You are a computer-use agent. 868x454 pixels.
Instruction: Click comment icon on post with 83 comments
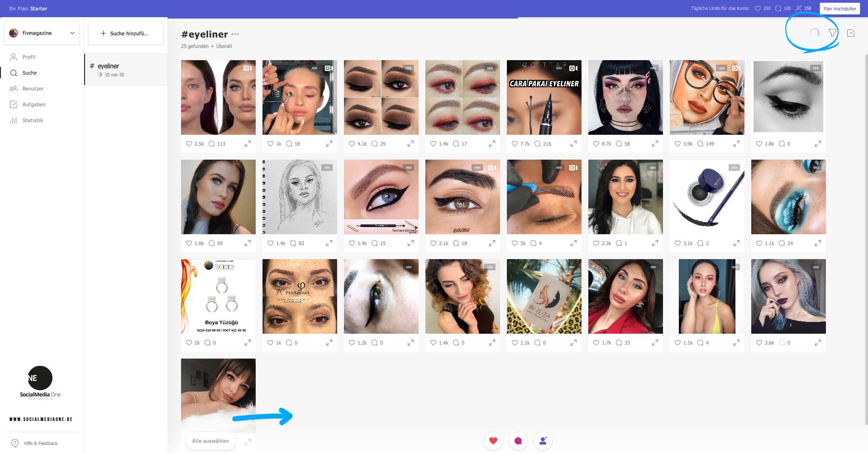[293, 243]
